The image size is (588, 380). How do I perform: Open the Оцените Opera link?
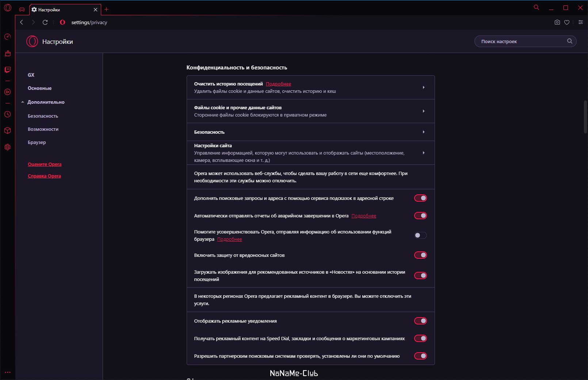45,164
